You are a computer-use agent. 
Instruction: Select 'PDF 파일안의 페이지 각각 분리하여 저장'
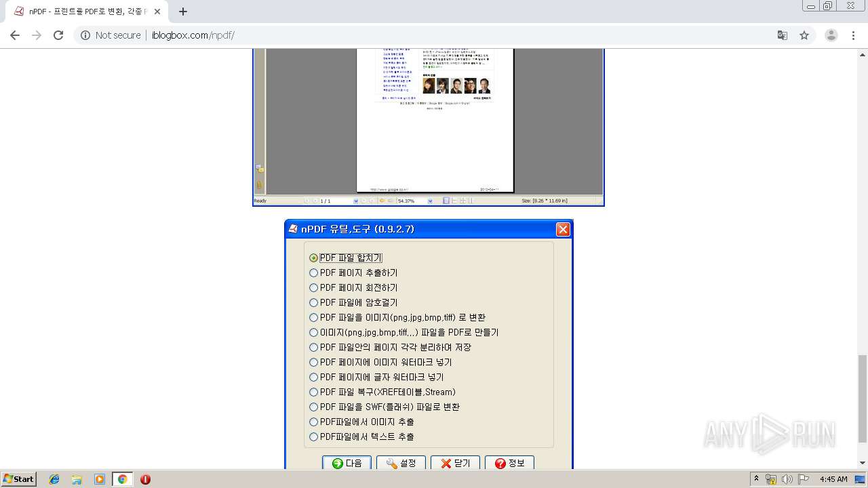313,348
